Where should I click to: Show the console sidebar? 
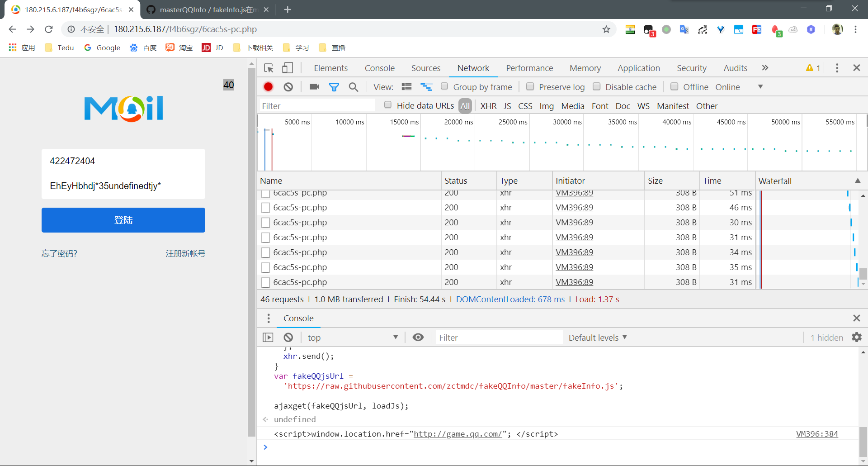(x=268, y=338)
